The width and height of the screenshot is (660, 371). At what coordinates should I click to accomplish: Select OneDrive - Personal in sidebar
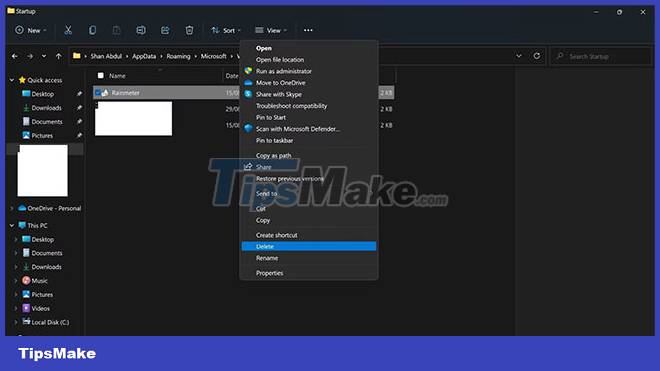click(54, 208)
